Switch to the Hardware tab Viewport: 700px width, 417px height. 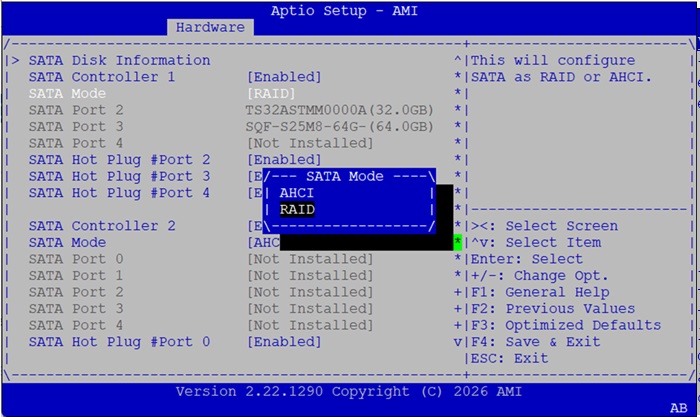coord(210,27)
